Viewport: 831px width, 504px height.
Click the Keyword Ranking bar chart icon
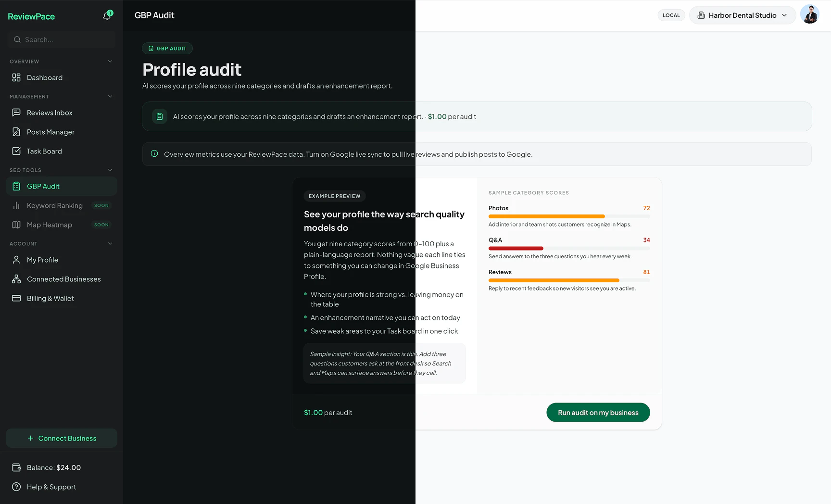pos(16,205)
